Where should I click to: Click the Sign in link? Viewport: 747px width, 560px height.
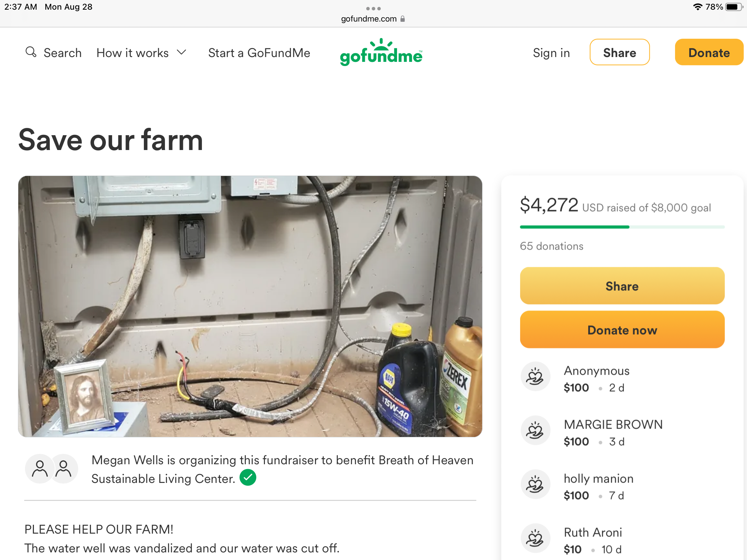tap(551, 53)
